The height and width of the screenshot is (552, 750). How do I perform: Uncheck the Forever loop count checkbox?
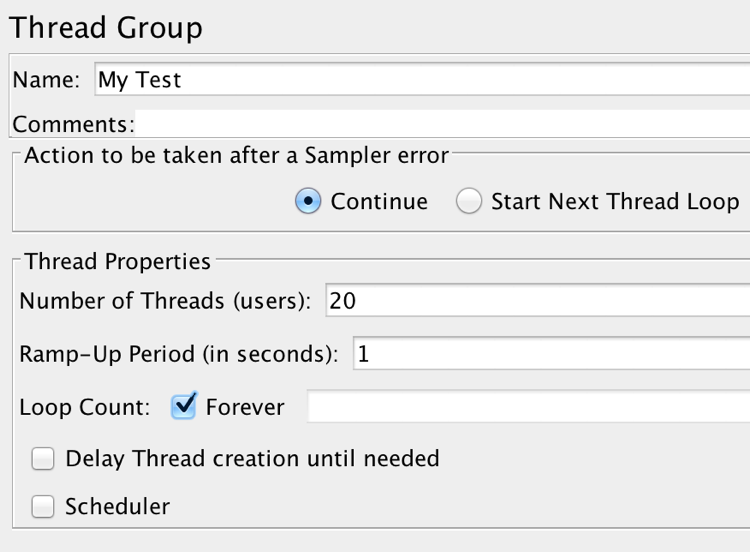point(184,406)
